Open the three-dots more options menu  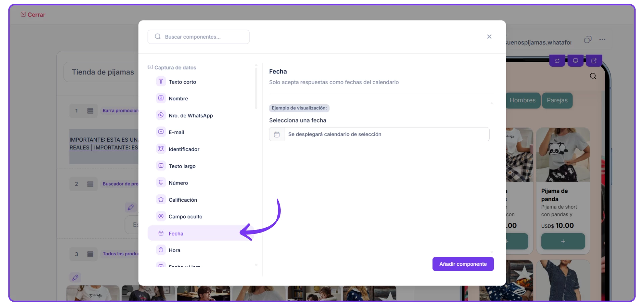click(x=602, y=40)
